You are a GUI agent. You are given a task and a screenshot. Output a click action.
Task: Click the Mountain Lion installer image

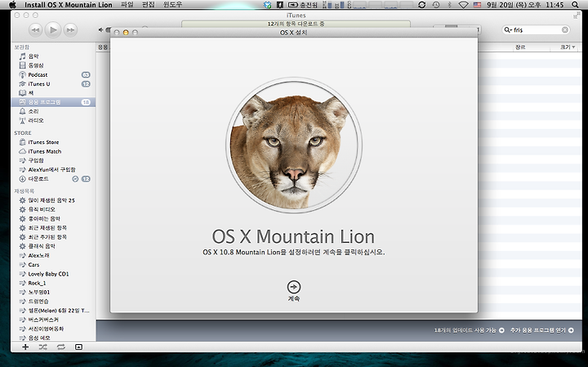(294, 145)
